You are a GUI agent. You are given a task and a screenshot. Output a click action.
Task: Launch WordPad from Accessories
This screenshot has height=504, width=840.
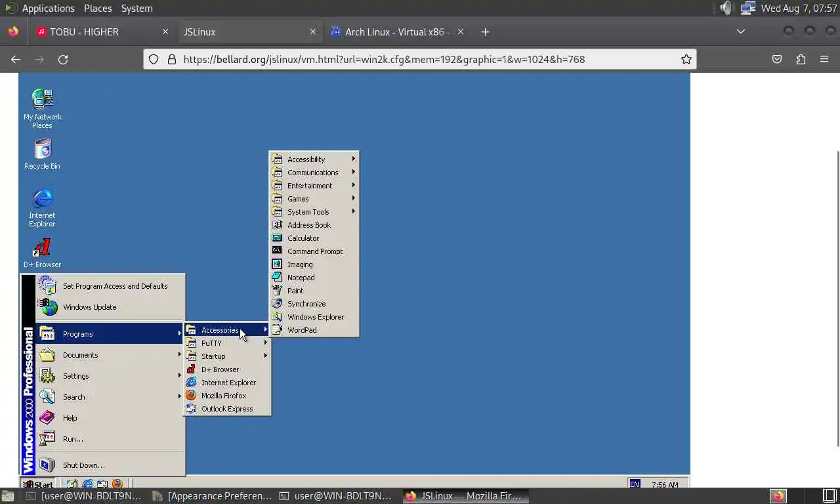coord(314,330)
